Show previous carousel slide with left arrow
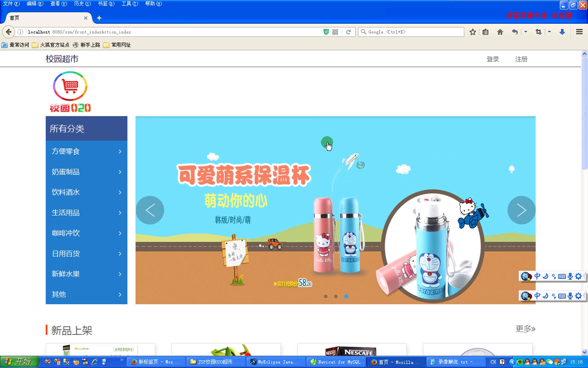Screen dimensions: 588x368 tap(150, 210)
